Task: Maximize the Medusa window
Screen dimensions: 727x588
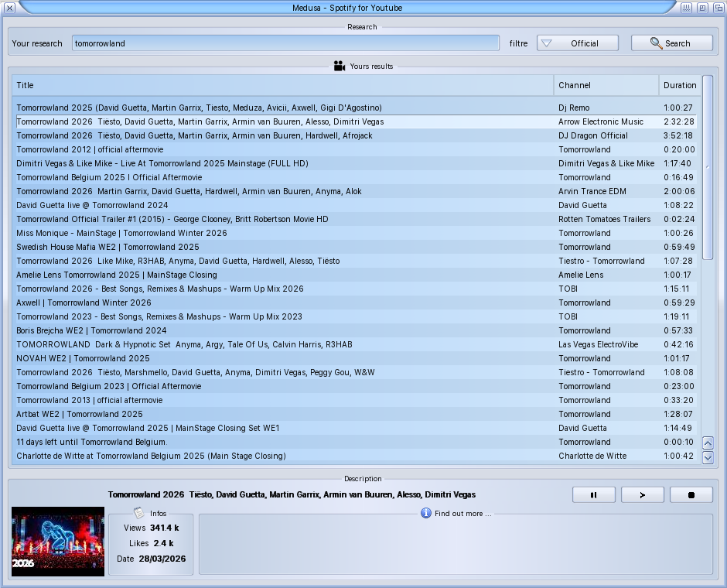Action: pyautogui.click(x=702, y=8)
